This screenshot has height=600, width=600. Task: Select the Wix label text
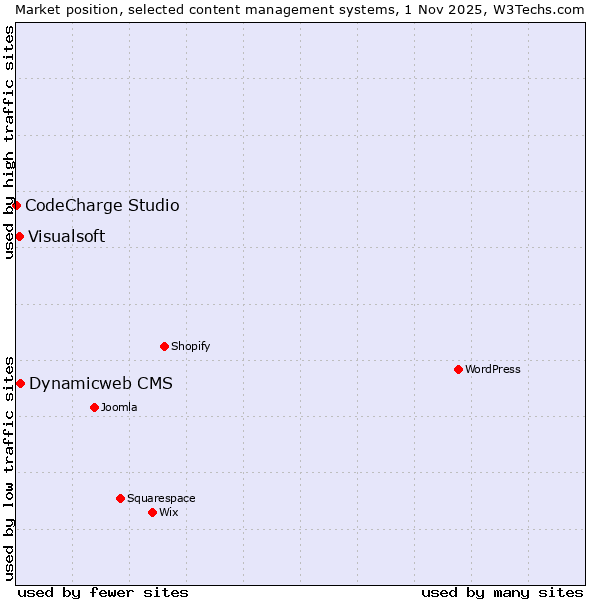click(x=168, y=512)
